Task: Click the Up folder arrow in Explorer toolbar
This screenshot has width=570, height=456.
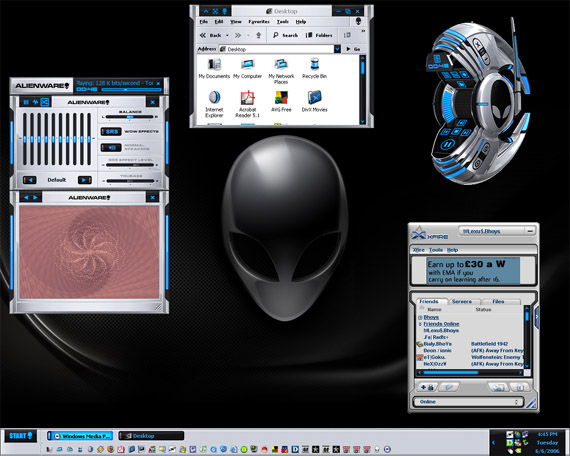Action: [258, 35]
